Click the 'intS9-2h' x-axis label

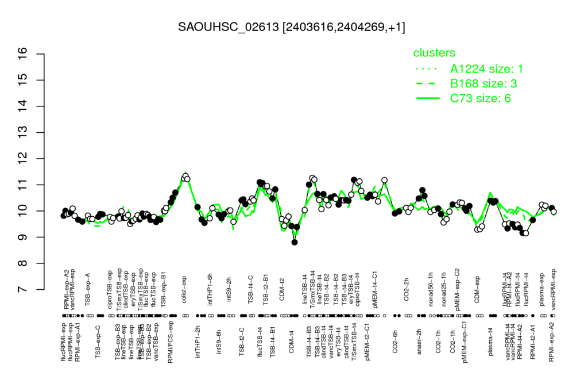[x=229, y=290]
